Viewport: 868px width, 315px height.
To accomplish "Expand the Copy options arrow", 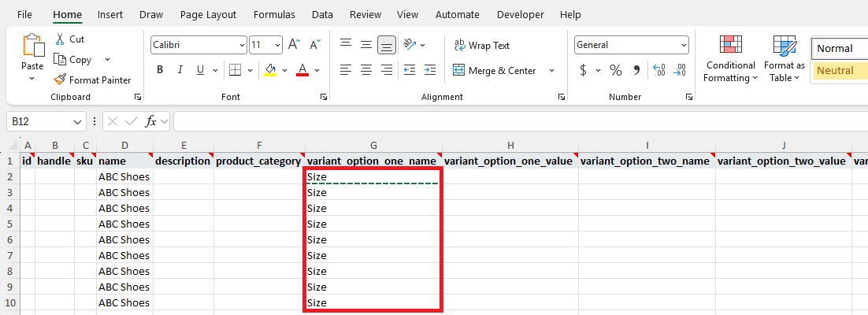I will (107, 59).
